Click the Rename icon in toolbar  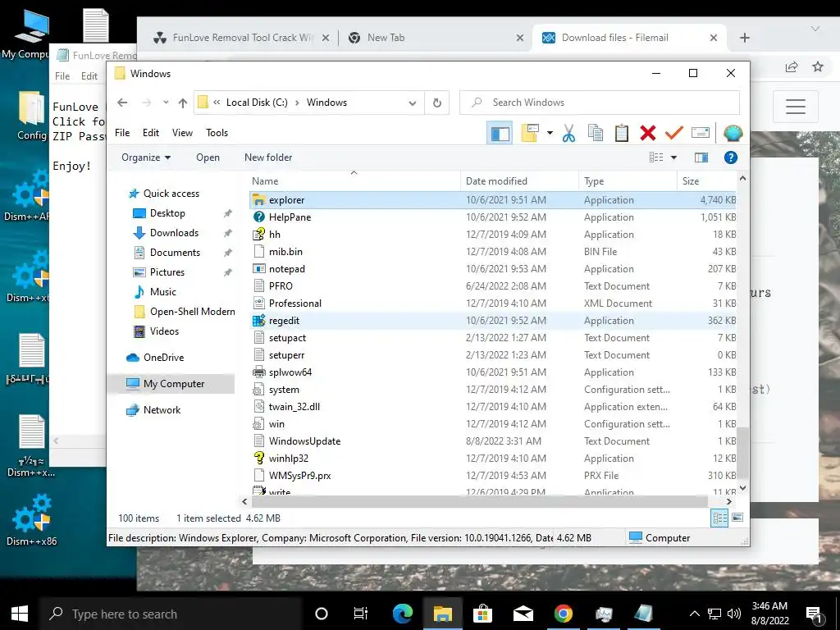701,132
